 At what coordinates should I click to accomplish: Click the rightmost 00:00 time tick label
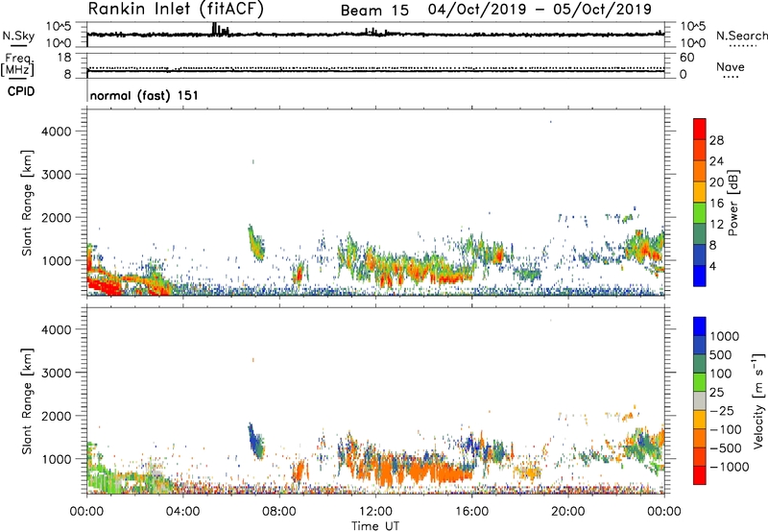click(x=664, y=512)
